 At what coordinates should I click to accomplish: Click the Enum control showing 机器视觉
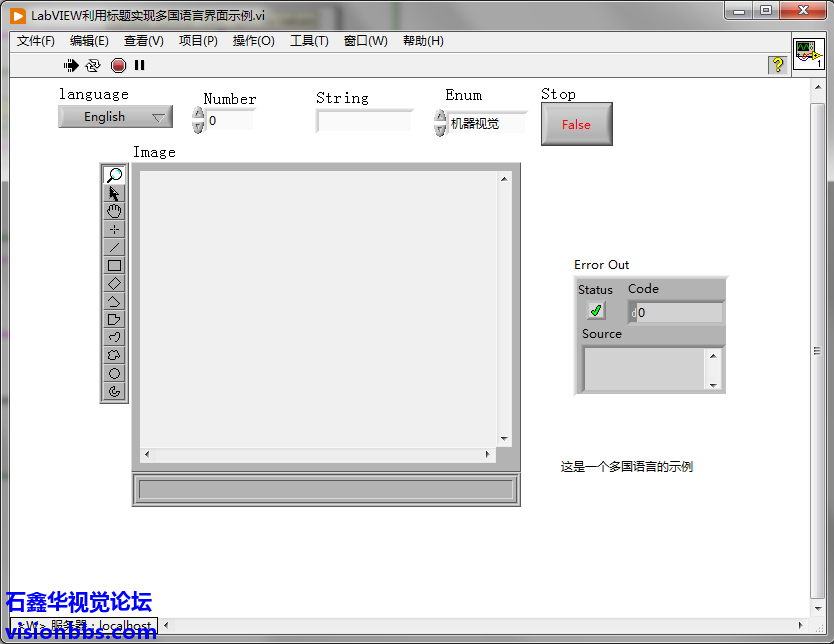point(486,124)
